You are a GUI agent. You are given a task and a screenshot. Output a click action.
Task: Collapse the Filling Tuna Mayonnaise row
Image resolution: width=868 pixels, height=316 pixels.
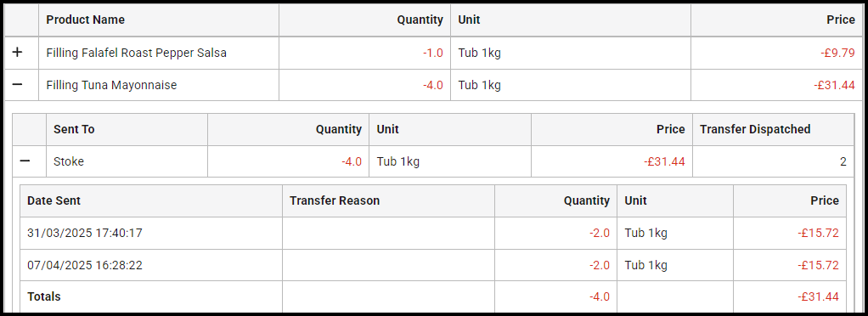click(18, 85)
